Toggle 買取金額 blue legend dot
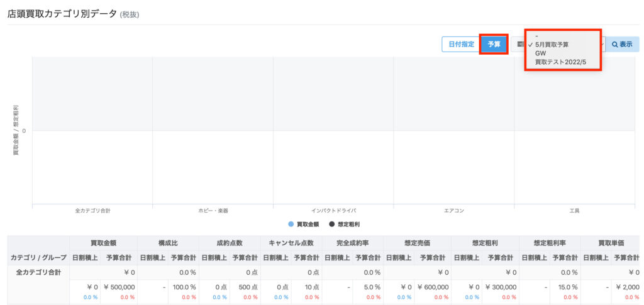This screenshot has height=305, width=644. (x=291, y=224)
